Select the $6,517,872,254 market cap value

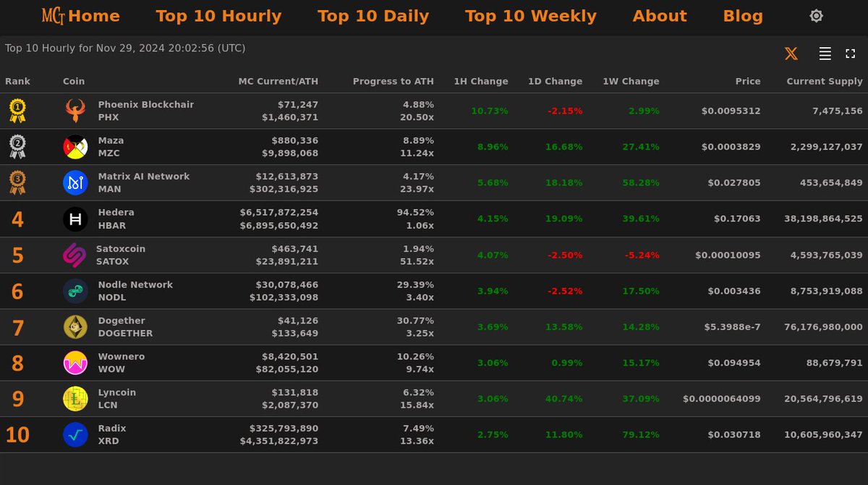(x=279, y=212)
